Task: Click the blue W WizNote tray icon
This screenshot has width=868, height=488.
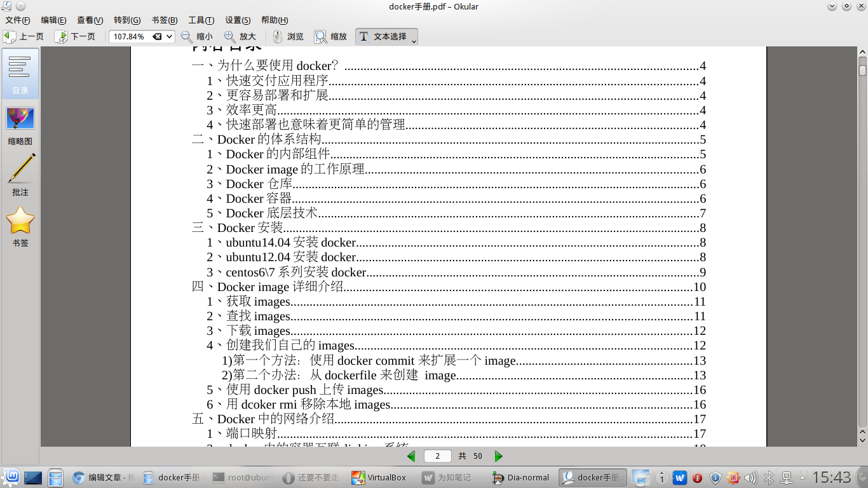Action: pyautogui.click(x=680, y=478)
